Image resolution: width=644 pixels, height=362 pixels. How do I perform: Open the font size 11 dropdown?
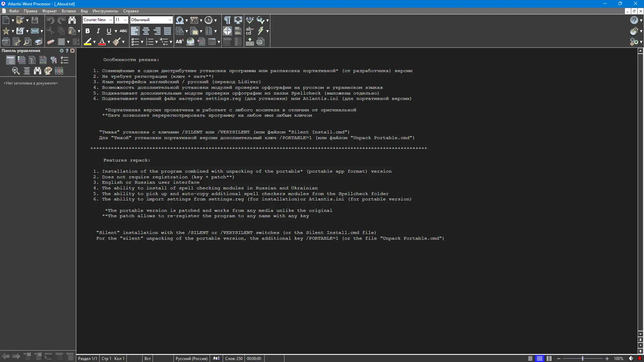(x=125, y=20)
